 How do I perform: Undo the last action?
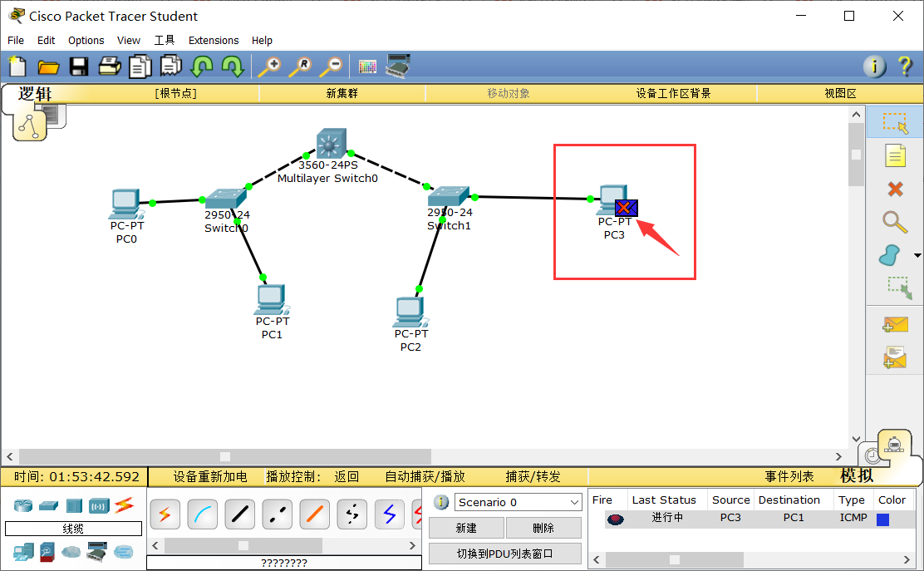(x=202, y=66)
